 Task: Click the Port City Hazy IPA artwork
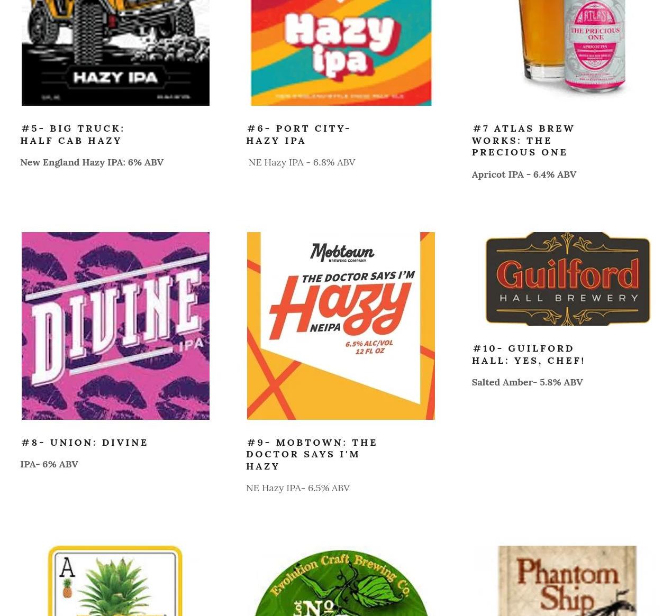click(x=341, y=53)
